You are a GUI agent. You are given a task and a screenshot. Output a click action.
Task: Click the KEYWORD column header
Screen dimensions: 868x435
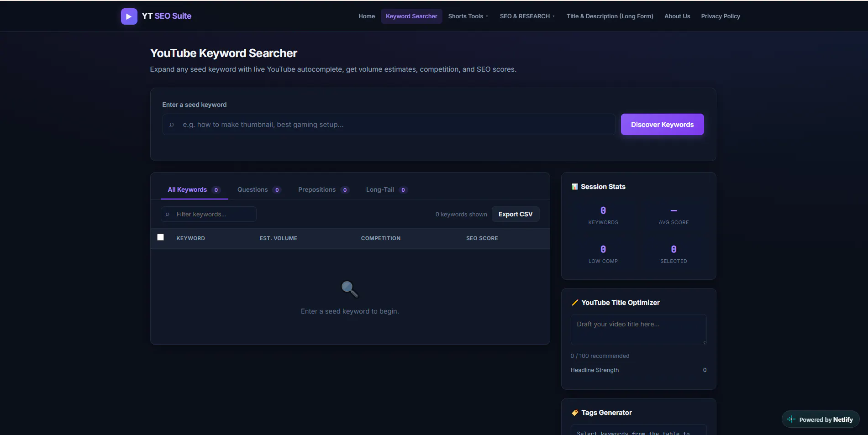190,238
